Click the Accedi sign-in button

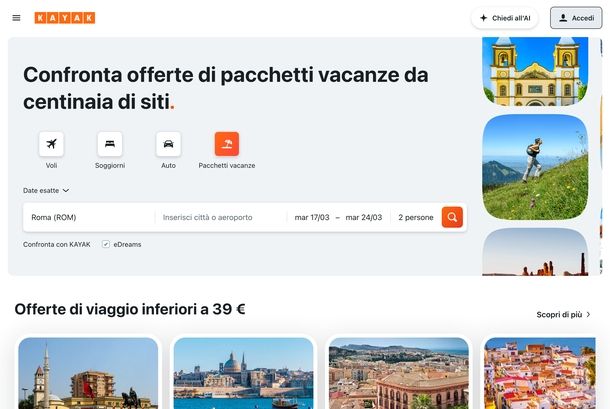[x=576, y=18]
